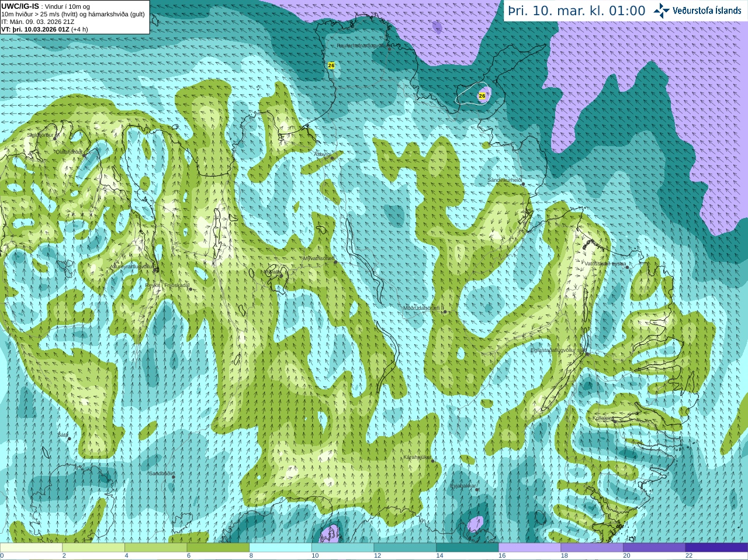Pick the dark indigo 22+ m/s swatch

[716, 548]
